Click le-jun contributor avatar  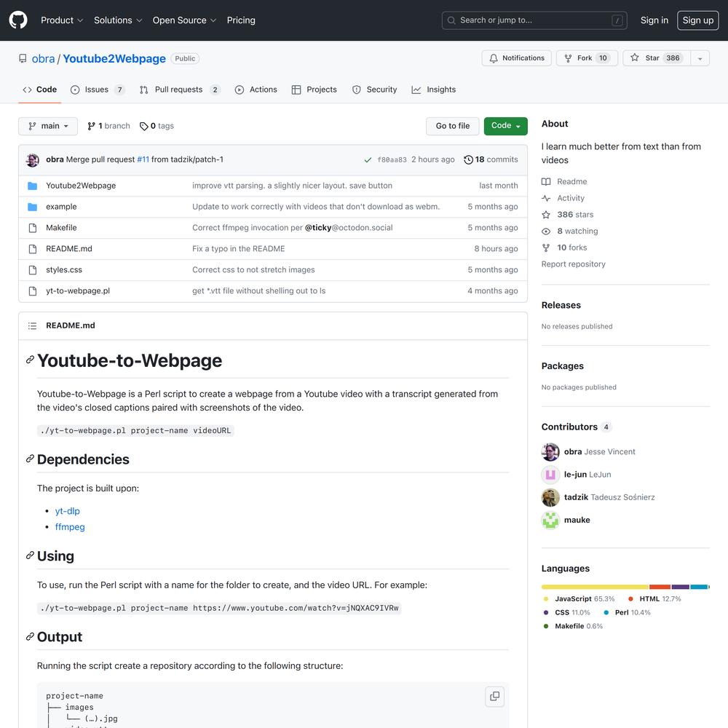point(550,475)
